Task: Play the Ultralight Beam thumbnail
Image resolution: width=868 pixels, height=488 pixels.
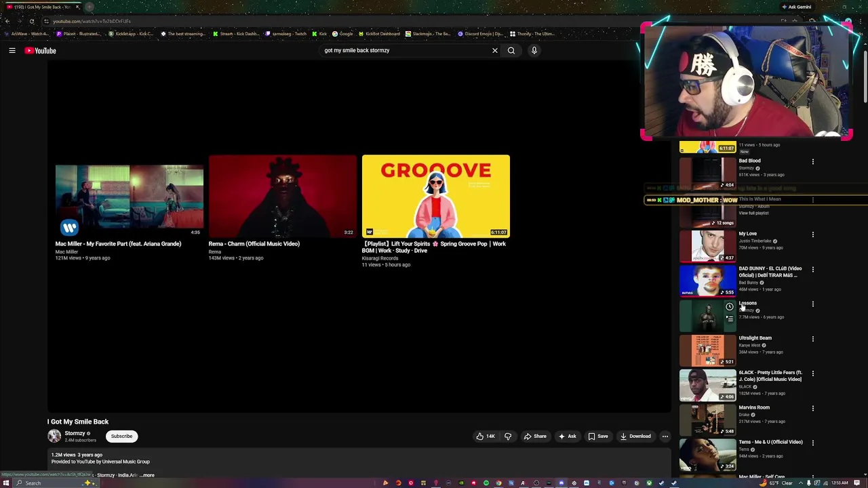Action: [x=708, y=350]
